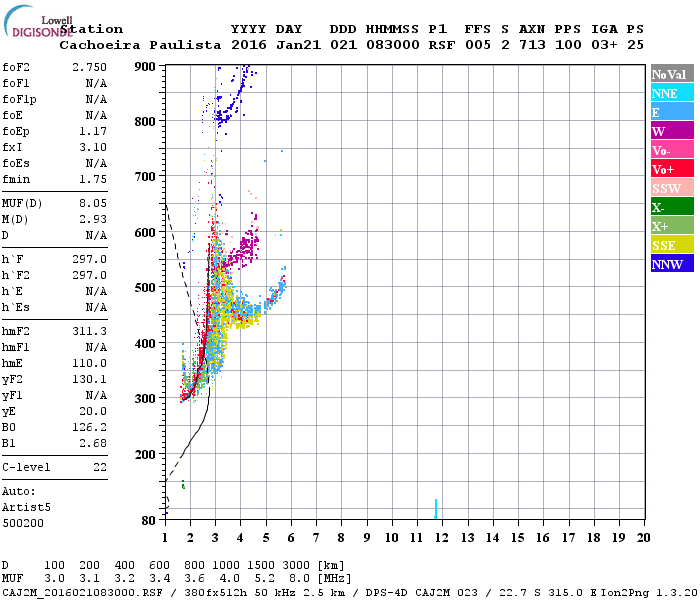This screenshot has width=700, height=600.
Task: Click the fxI value 3.10
Action: (93, 147)
